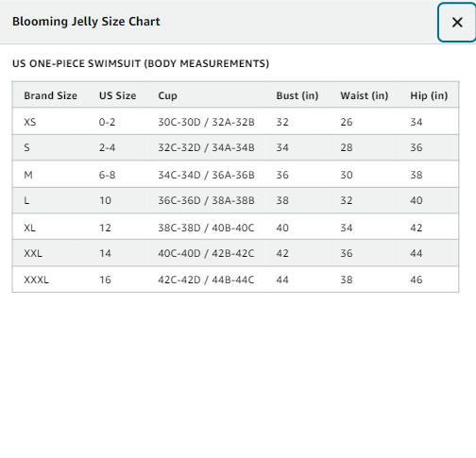Click the Brand Size column header

[50, 95]
